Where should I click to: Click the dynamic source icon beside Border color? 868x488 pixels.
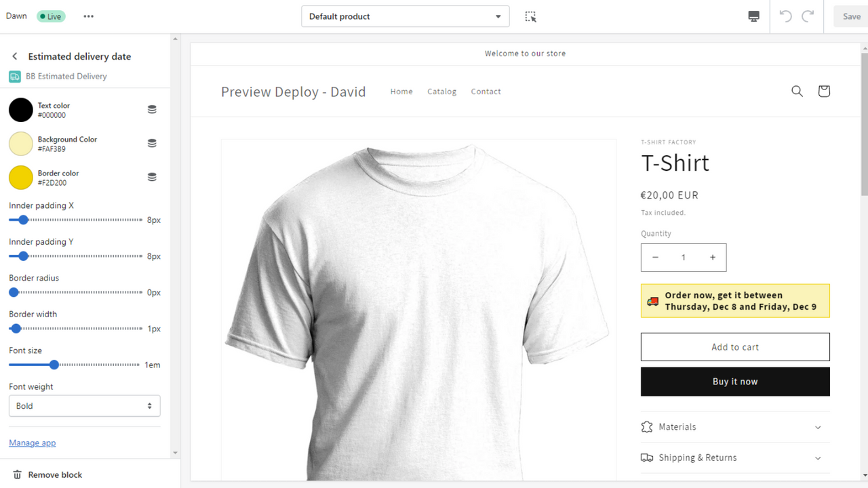(x=152, y=178)
